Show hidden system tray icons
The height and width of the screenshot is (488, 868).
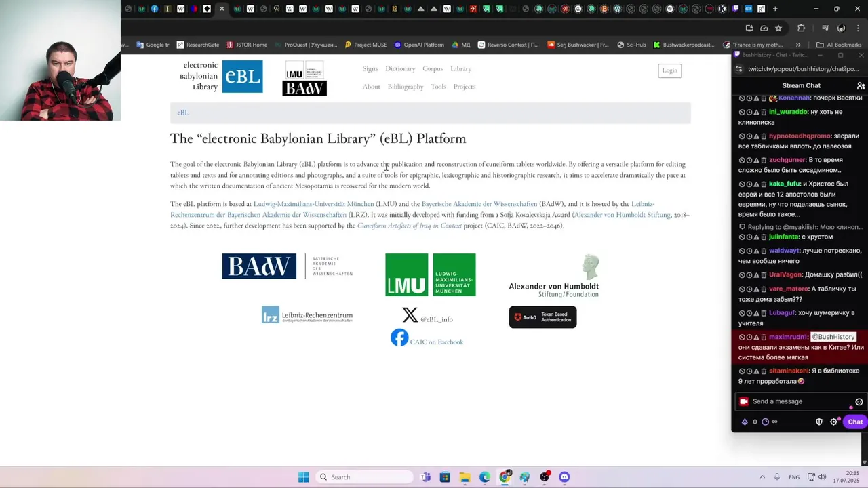pos(762,477)
